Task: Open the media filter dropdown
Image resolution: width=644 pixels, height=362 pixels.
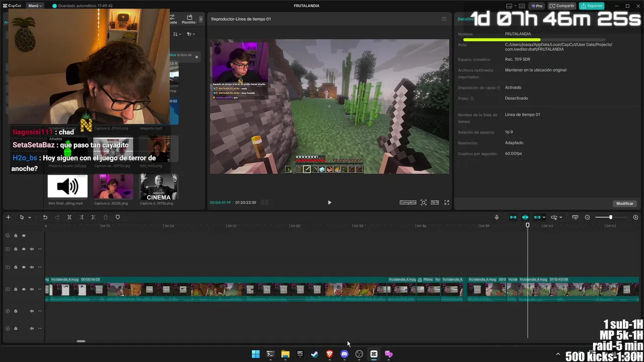Action: [x=191, y=34]
